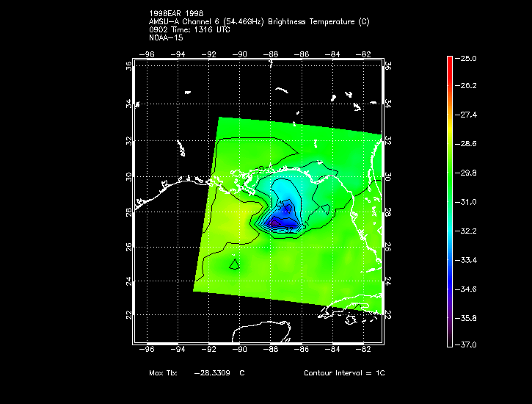Image resolution: width=532 pixels, height=404 pixels.
Task: Click the bottom axis longitude label '-88'
Action: (x=271, y=350)
